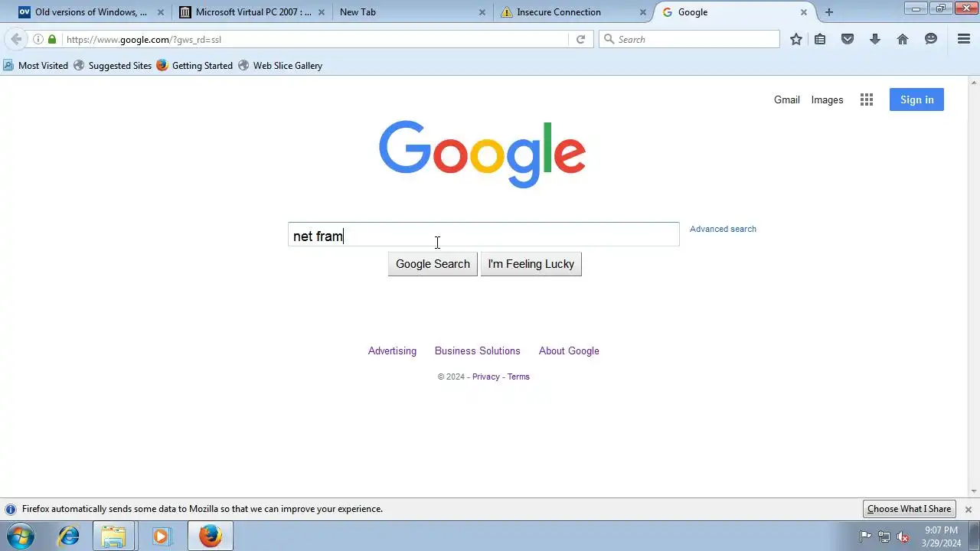
Task: Click the Images link
Action: pos(827,99)
